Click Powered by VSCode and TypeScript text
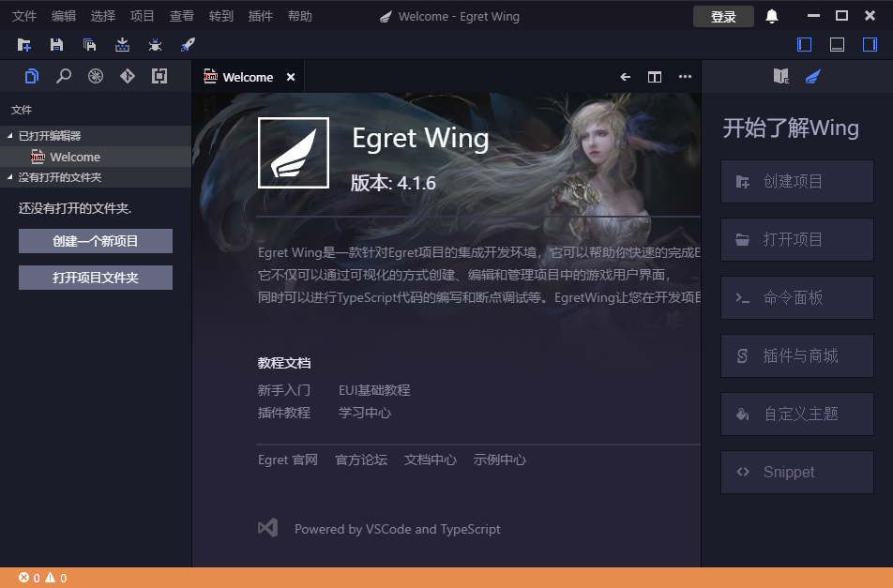 click(x=397, y=529)
